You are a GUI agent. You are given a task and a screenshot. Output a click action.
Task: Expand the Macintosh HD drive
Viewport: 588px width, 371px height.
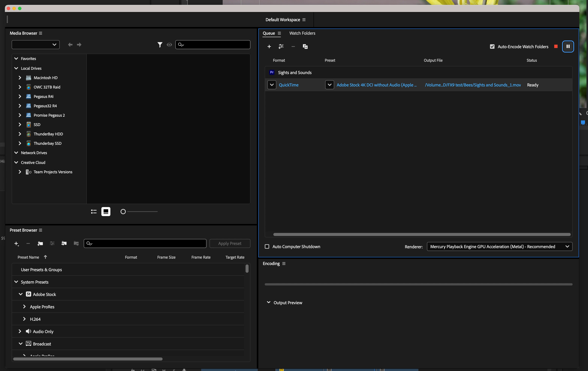click(x=20, y=78)
